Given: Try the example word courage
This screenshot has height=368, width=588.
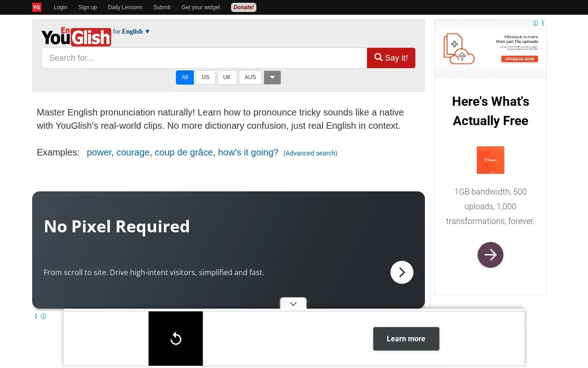Looking at the screenshot, I should pos(133,152).
